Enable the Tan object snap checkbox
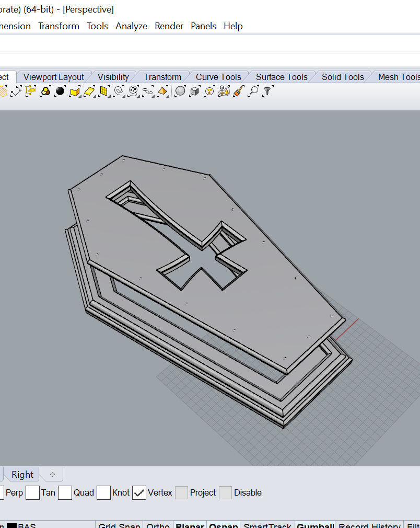The image size is (420, 528). [x=32, y=492]
